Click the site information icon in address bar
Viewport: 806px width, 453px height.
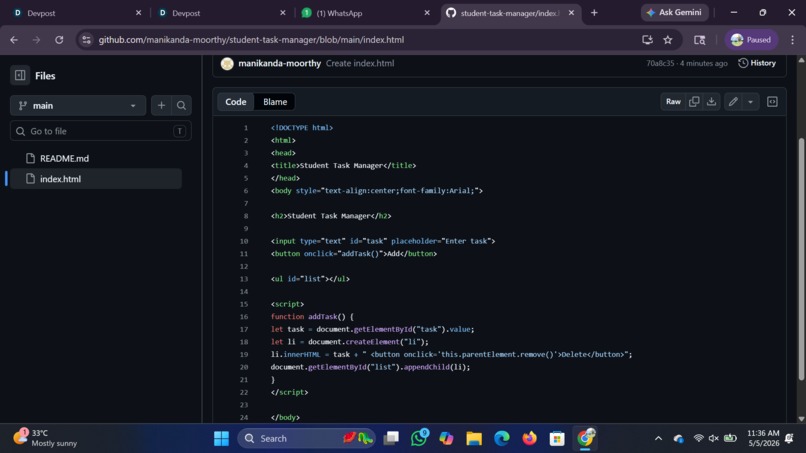86,40
